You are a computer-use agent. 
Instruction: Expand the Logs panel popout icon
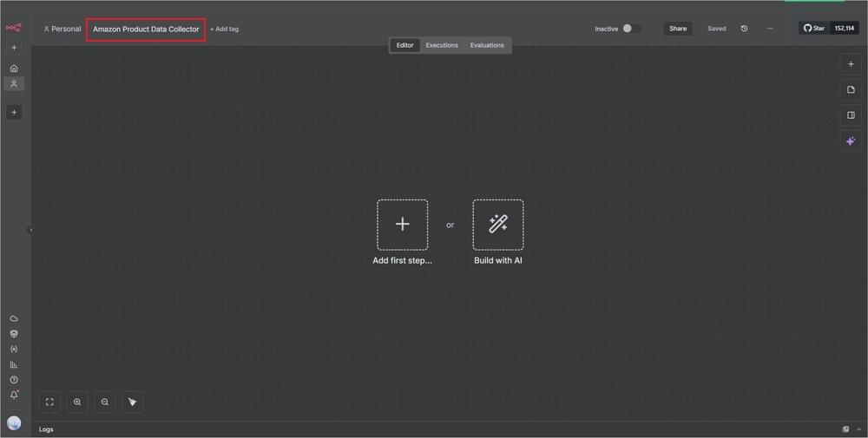[x=845, y=429]
